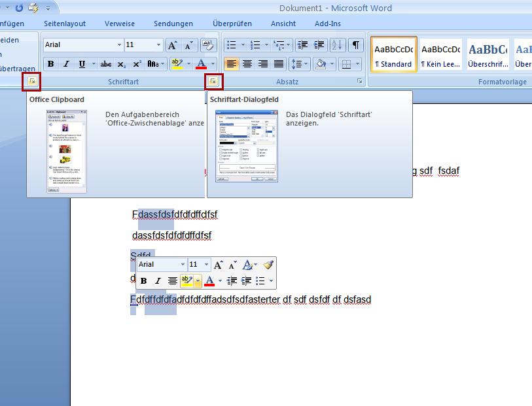The width and height of the screenshot is (532, 406).
Task: Click the quick print icon in title bar
Action: point(33,7)
